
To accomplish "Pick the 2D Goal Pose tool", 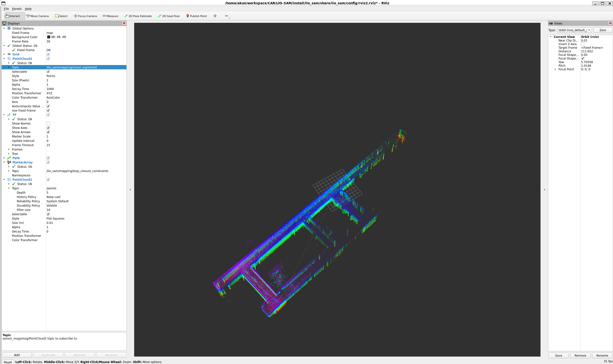I will point(169,16).
